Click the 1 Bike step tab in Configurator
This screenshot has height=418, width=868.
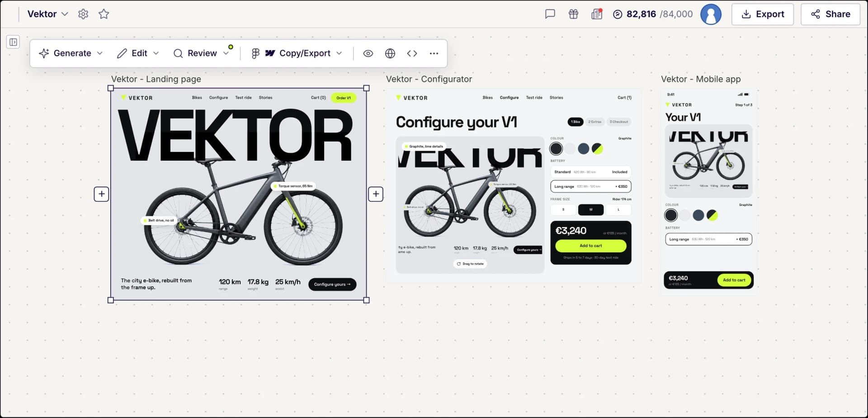click(575, 122)
